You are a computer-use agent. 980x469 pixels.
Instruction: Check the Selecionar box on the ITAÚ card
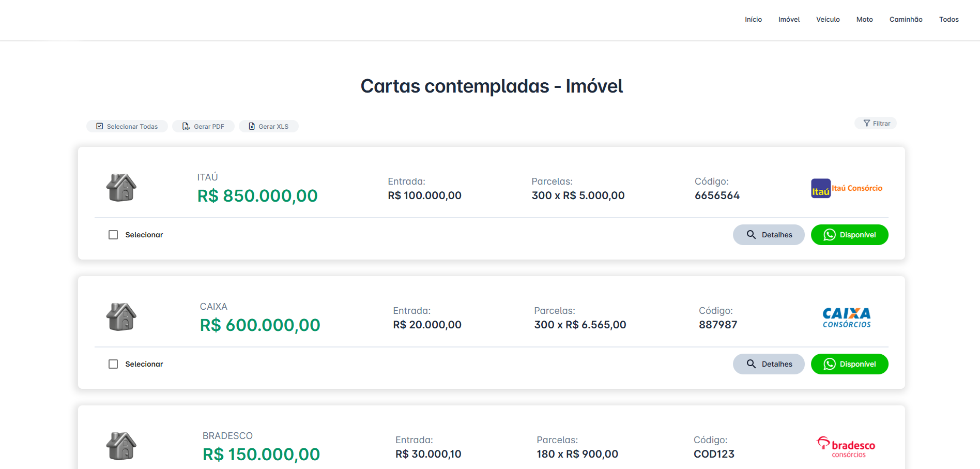113,235
